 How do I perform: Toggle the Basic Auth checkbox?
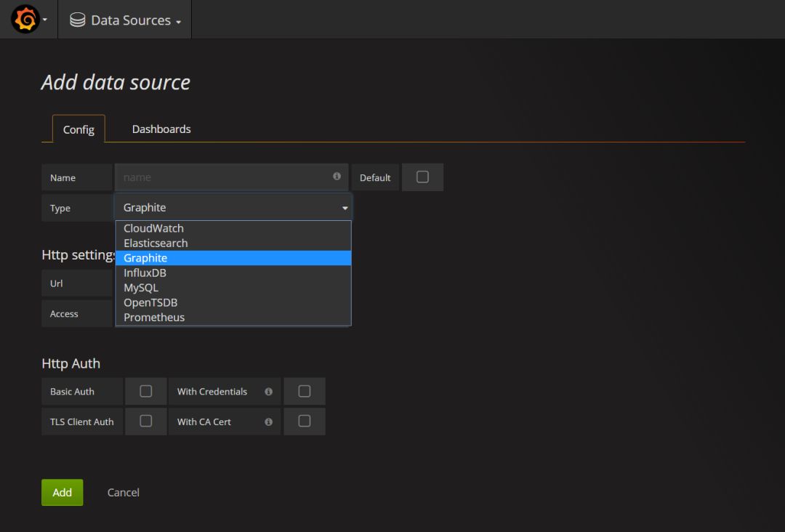click(145, 392)
